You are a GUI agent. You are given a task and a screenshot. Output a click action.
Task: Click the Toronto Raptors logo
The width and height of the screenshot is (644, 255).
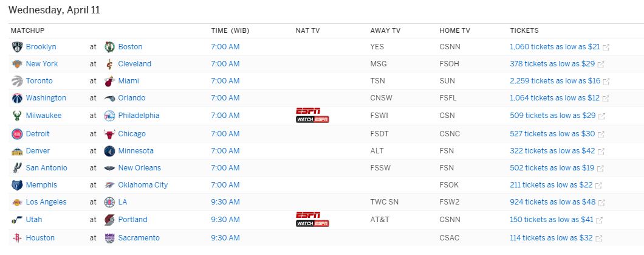pyautogui.click(x=16, y=81)
